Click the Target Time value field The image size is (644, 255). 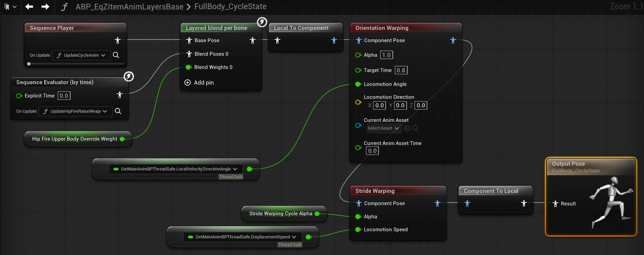(401, 70)
